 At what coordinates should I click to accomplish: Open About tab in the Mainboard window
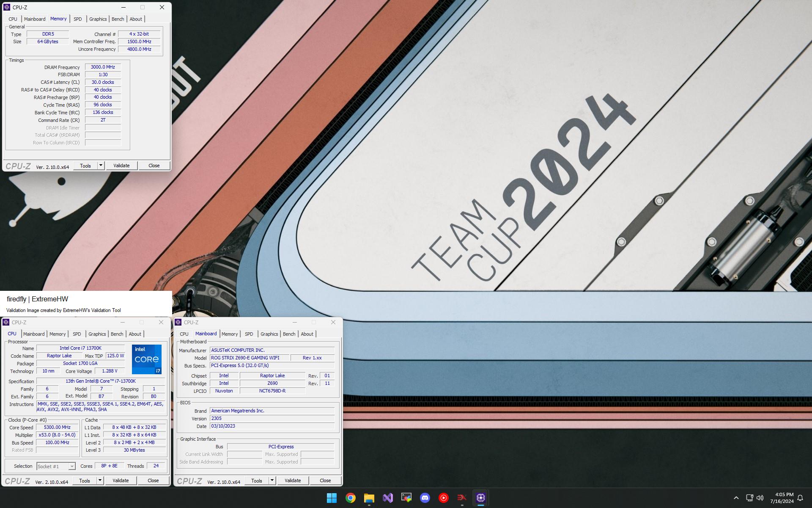pos(307,334)
